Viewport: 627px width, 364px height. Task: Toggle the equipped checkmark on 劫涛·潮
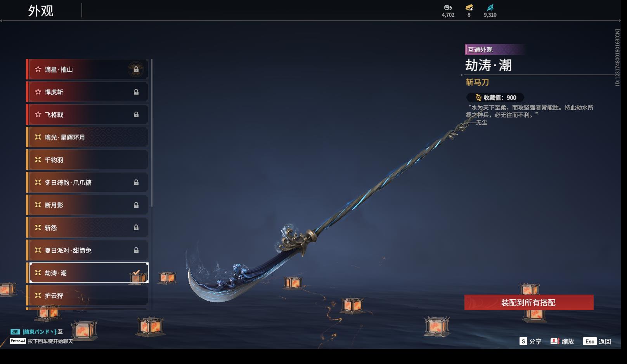(136, 273)
